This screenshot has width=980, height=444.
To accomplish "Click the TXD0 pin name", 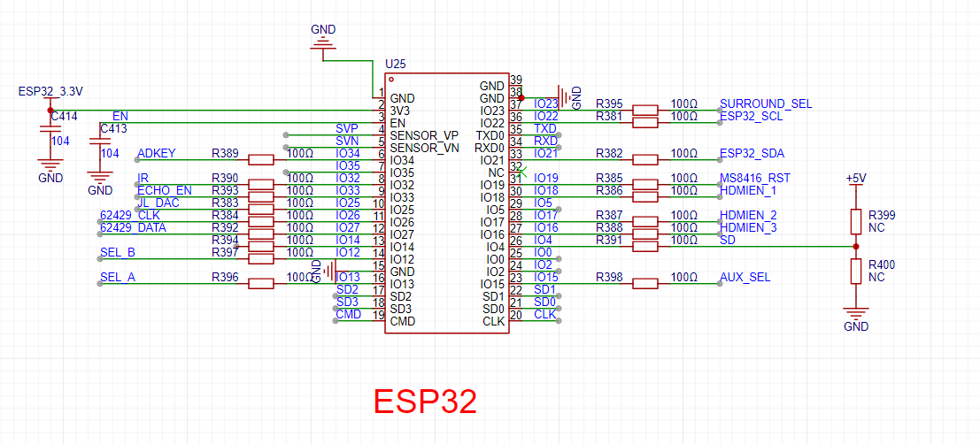I will coord(490,135).
